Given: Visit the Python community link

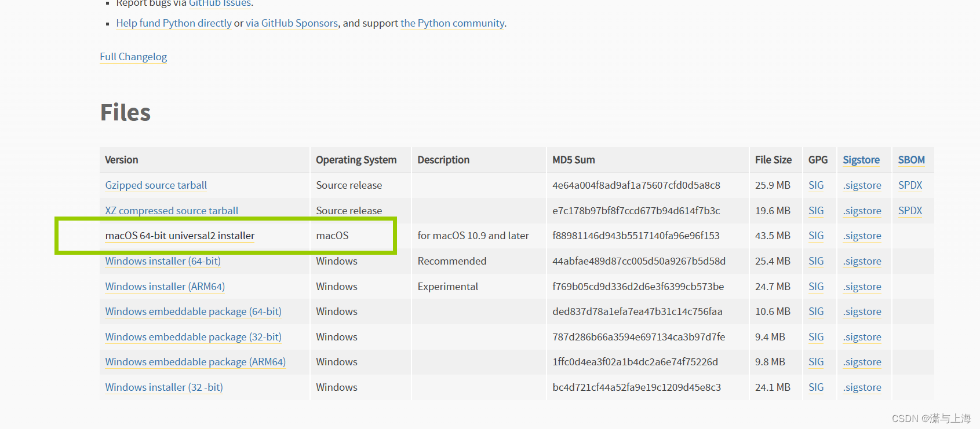Looking at the screenshot, I should (453, 23).
